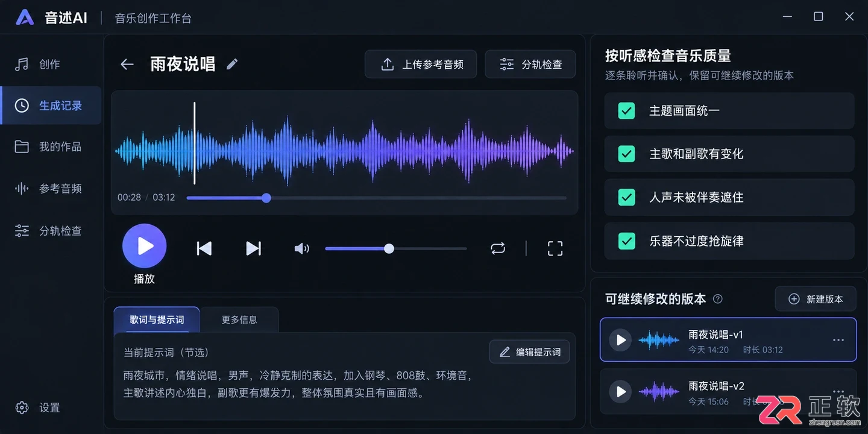Click the white playhead on the waveform
Viewport: 868px width, 434px height.
[x=194, y=143]
